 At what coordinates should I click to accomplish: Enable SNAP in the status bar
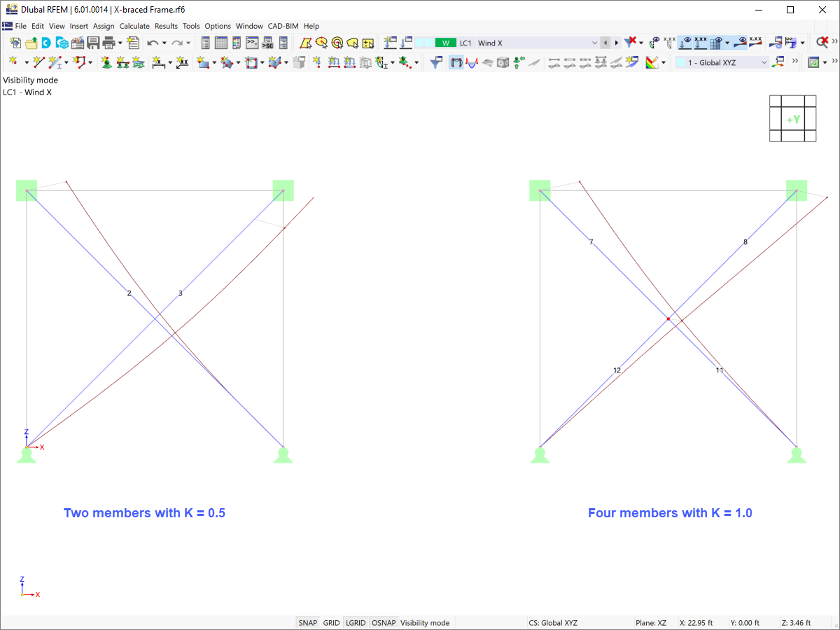click(308, 622)
